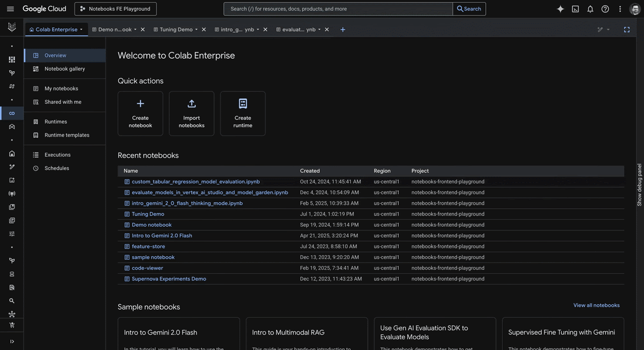Click the Google Cloud logo
Viewport: 644px width, 350px height.
point(45,8)
